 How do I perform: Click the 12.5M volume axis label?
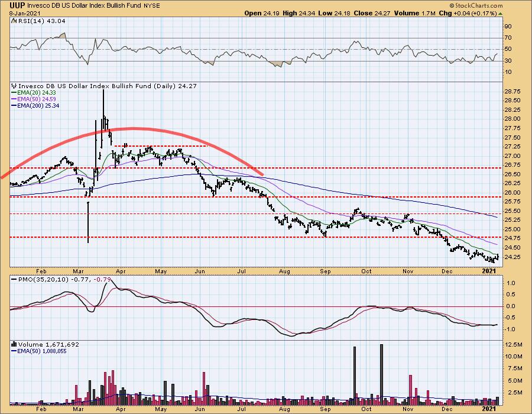(513, 345)
